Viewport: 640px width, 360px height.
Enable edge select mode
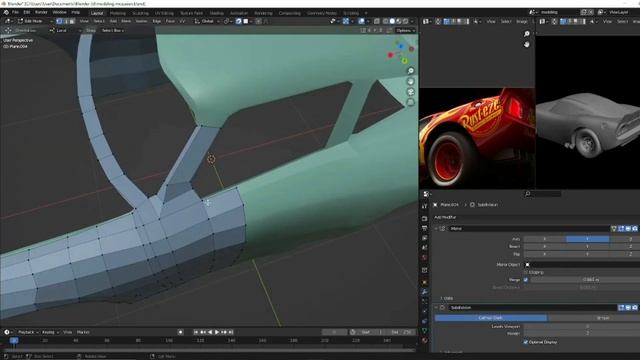click(x=66, y=21)
